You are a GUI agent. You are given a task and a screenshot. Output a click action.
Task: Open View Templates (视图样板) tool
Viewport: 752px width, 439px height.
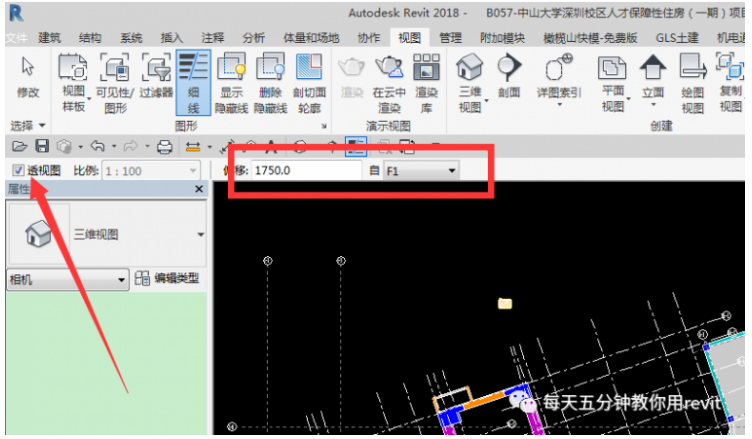coord(73,83)
